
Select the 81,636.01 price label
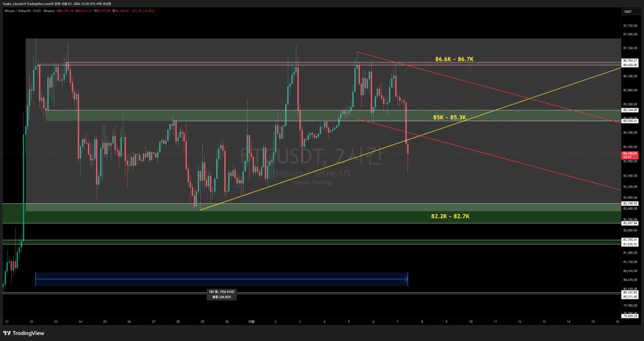tap(630, 244)
